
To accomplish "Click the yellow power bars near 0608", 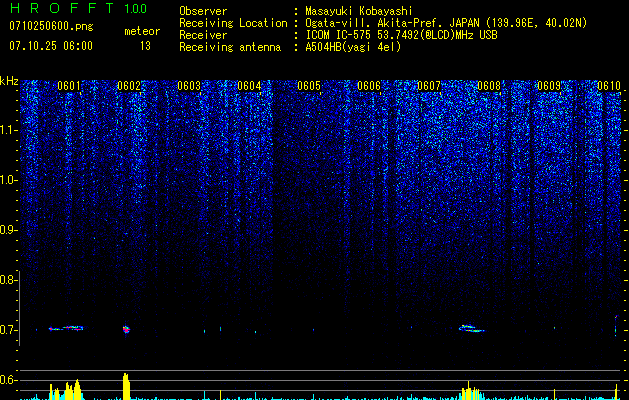I will coord(470,392).
